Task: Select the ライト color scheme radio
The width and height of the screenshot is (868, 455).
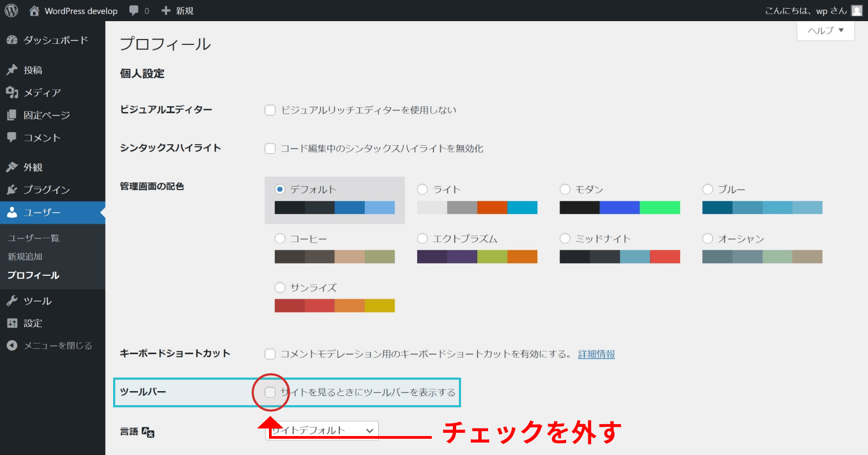Action: (423, 189)
